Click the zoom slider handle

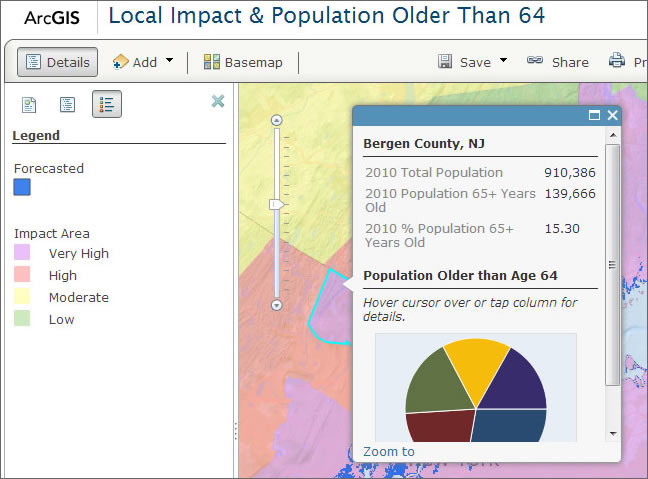pos(276,204)
